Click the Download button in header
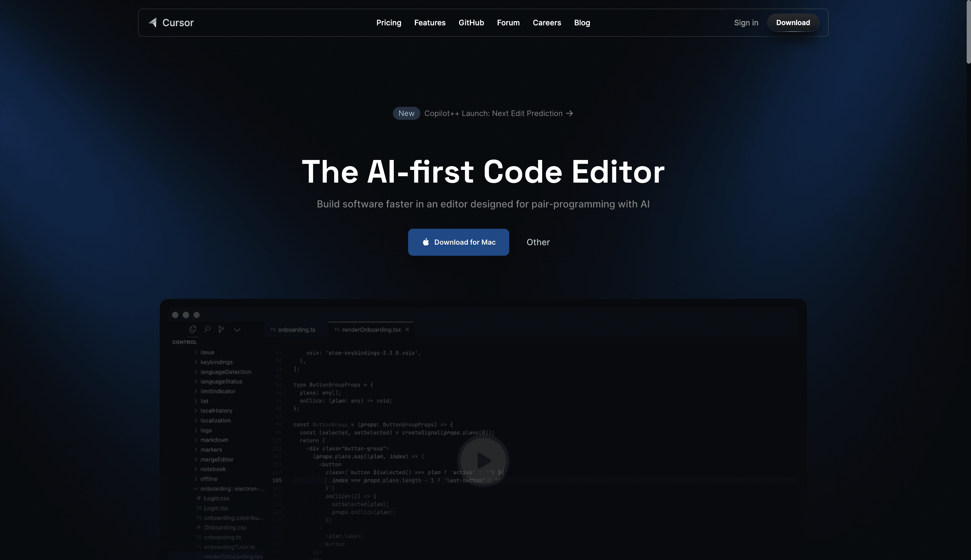 coord(792,23)
